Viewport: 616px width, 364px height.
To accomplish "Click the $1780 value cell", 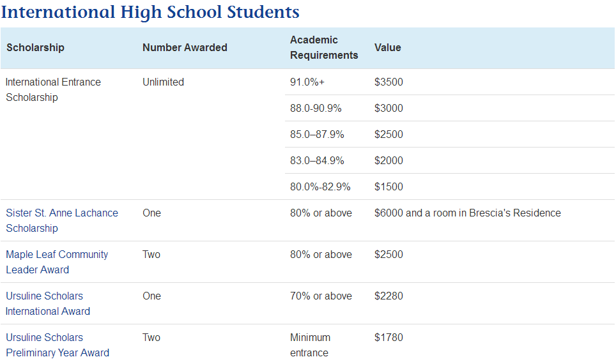I will coord(389,338).
